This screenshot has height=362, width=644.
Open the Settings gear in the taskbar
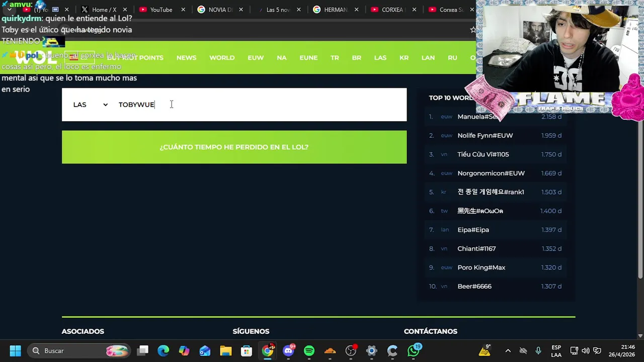point(371,350)
